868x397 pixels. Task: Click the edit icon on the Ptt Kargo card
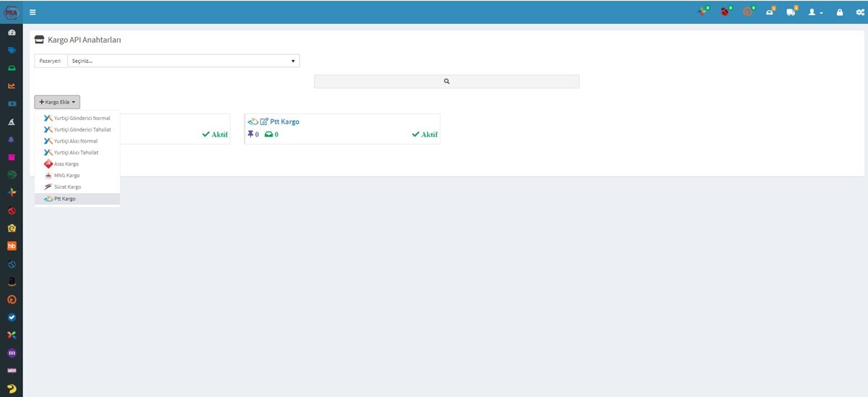point(264,121)
